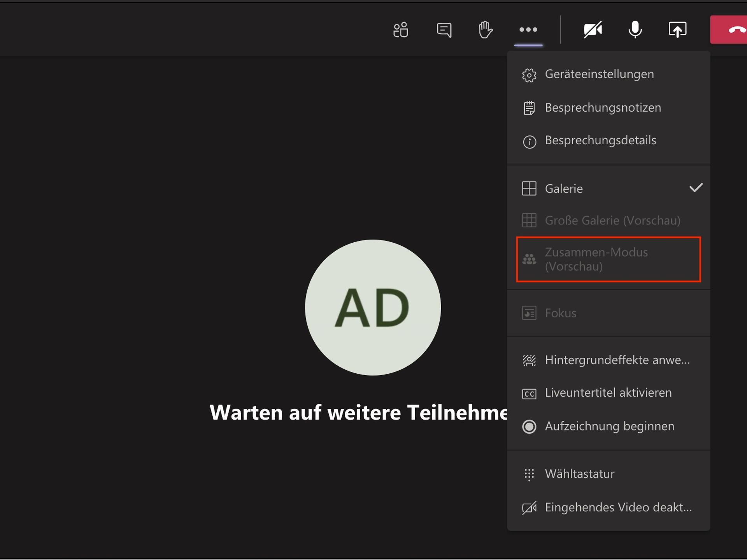Open Besprechungsnotizen
The width and height of the screenshot is (747, 560).
tap(603, 107)
